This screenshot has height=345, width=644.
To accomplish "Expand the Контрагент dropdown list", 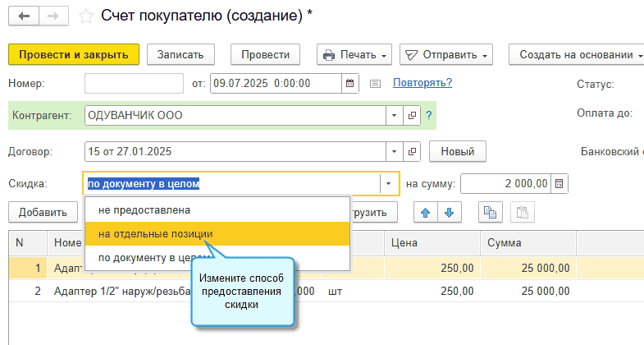I will 394,116.
